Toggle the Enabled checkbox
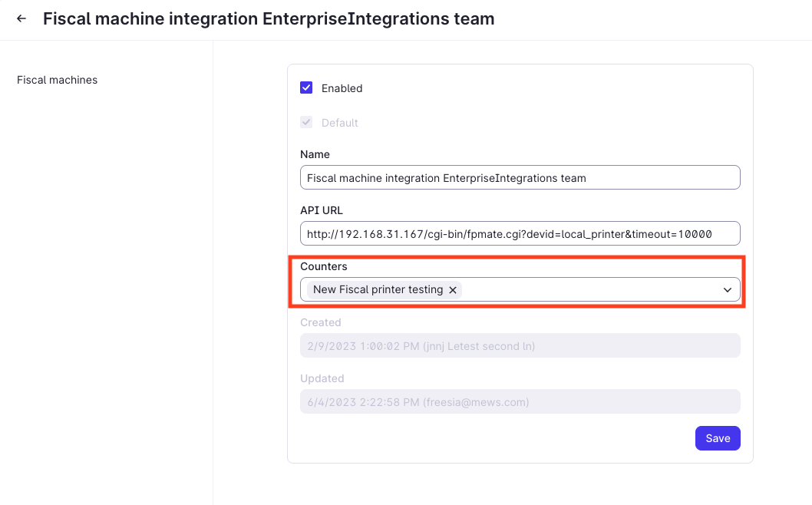This screenshot has width=812, height=505. point(306,87)
